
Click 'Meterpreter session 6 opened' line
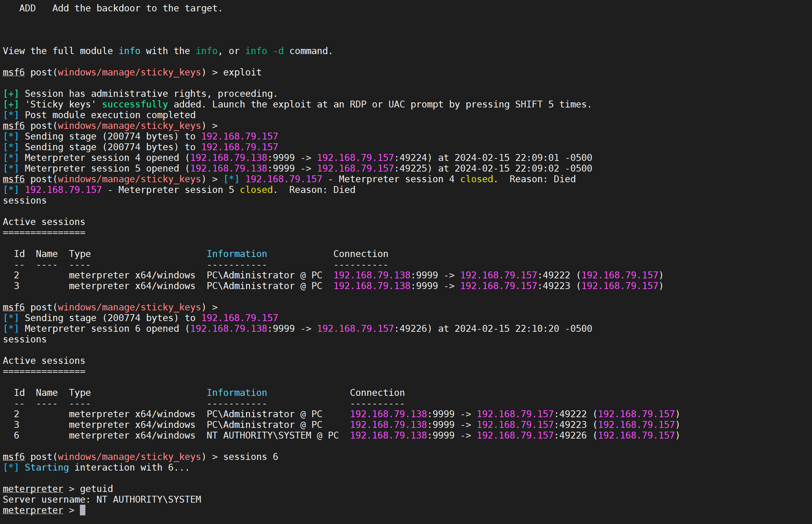pyautogui.click(x=102, y=329)
